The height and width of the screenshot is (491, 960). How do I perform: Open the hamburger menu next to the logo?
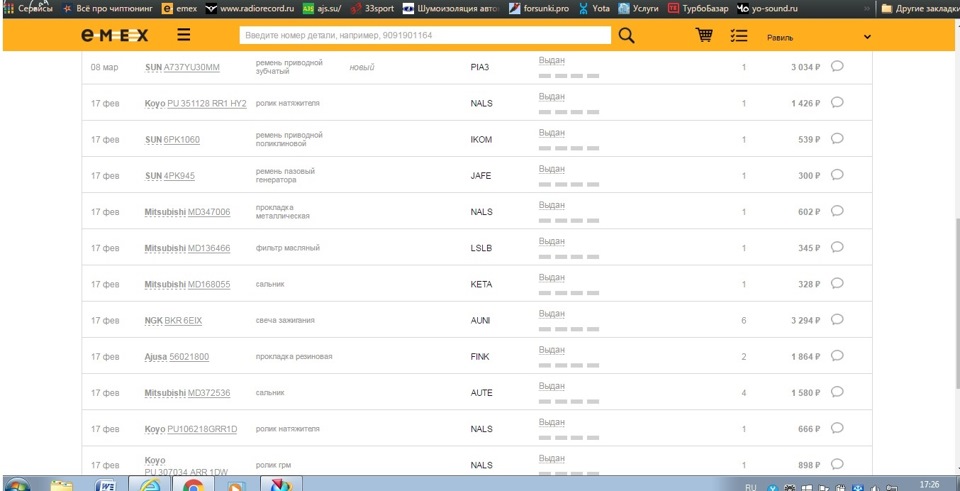(x=184, y=35)
